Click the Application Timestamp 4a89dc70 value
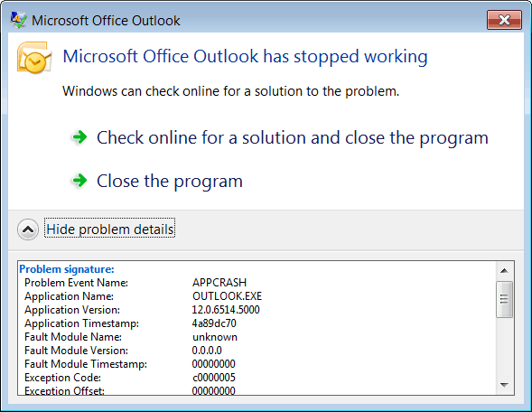Screen dimensions: 532x412 (x=214, y=323)
